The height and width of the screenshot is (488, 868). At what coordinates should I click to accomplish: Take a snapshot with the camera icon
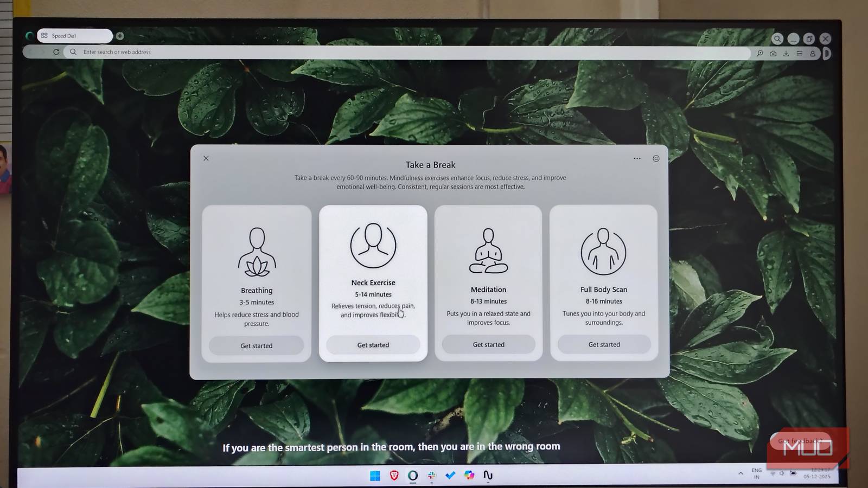[773, 53]
